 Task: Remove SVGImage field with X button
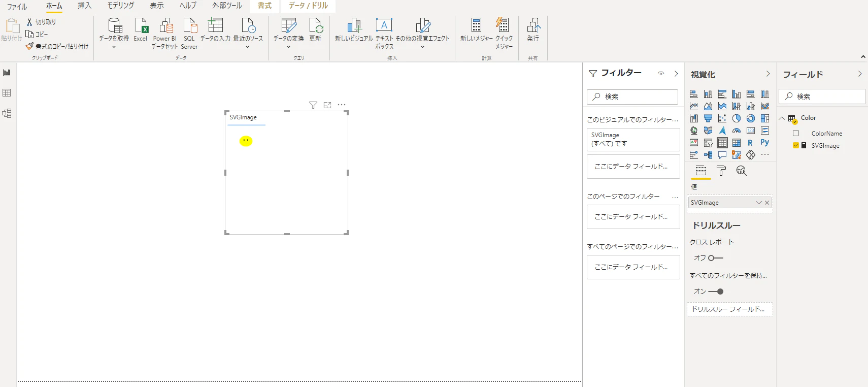pyautogui.click(x=767, y=203)
